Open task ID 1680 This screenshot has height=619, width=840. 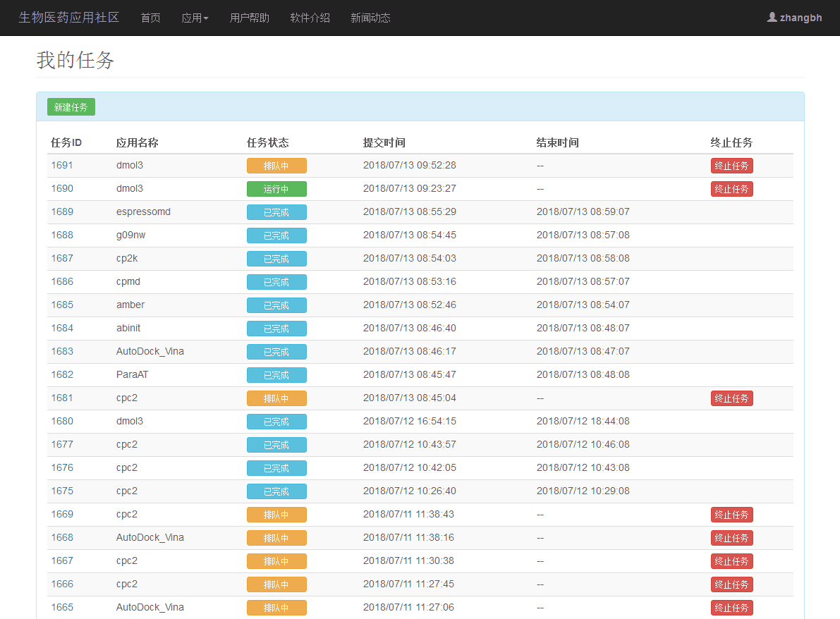62,422
